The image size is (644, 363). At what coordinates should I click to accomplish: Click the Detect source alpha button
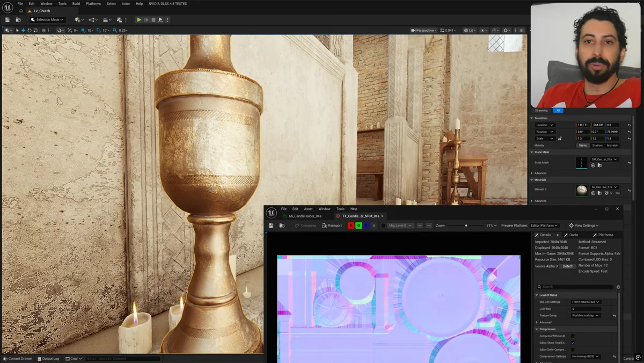(567, 266)
